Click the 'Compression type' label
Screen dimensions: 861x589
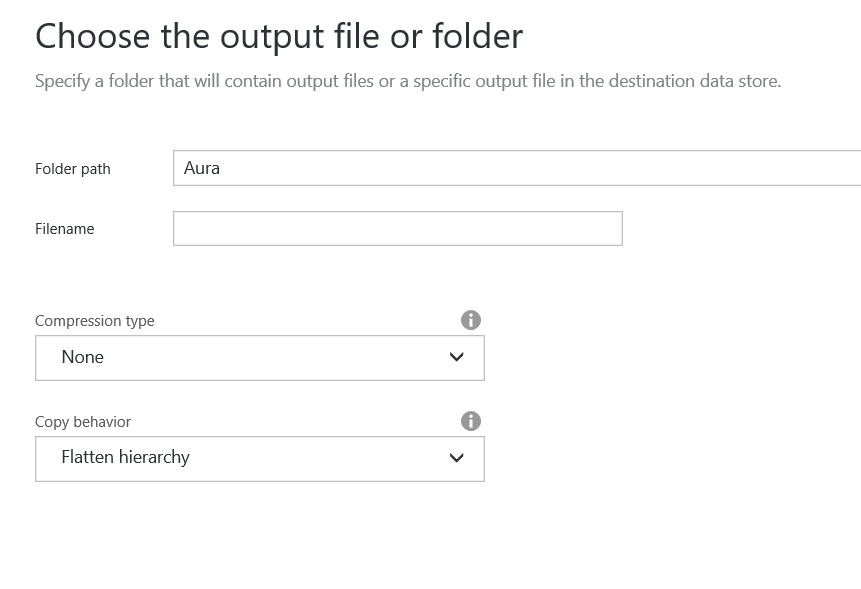tap(94, 321)
